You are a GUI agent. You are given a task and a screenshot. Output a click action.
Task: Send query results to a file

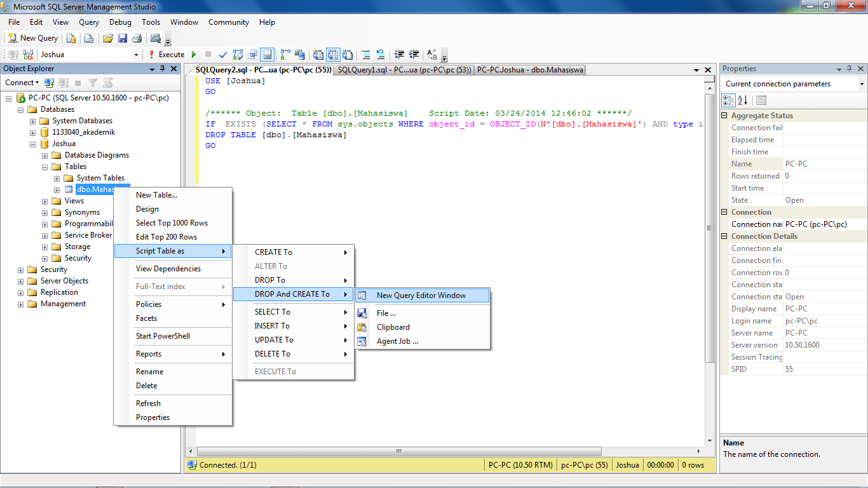(348, 55)
